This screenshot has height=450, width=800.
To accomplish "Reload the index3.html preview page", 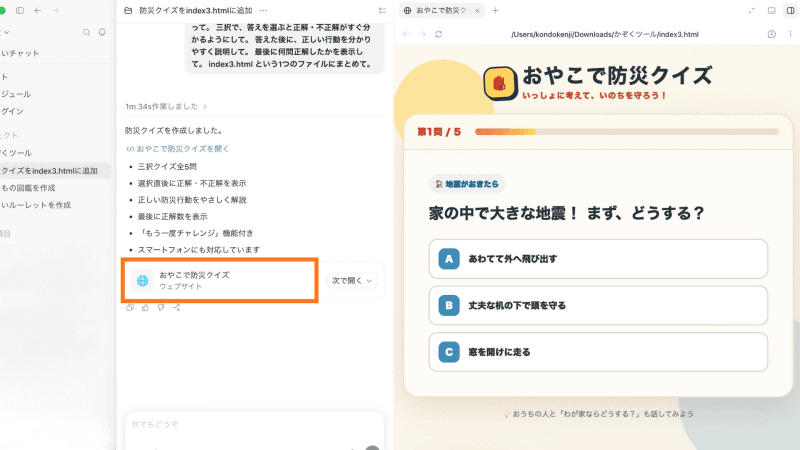I will [438, 34].
